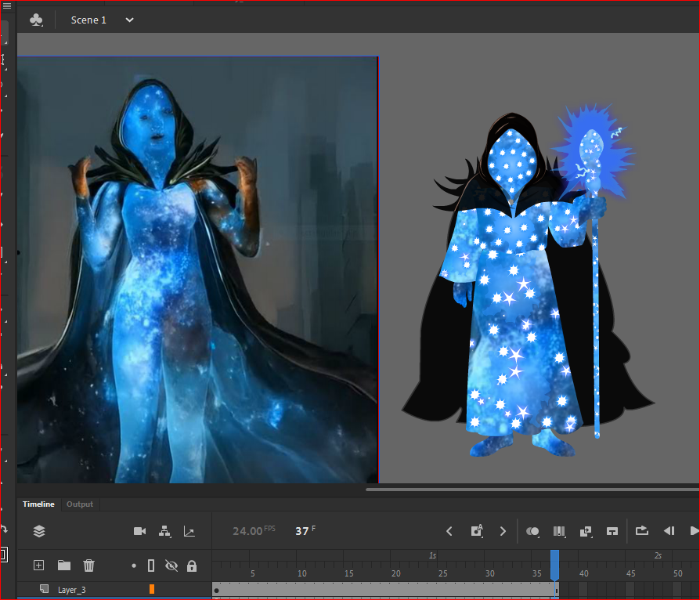Click frame 20 on the timeline ruler
Image resolution: width=700 pixels, height=600 pixels.
point(396,573)
